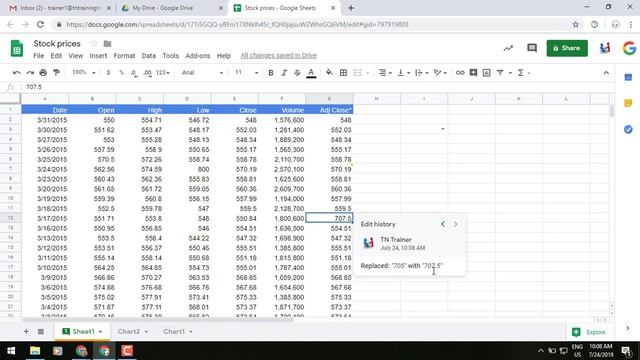The image size is (640, 360).
Task: Open the Functions sigma dropdown
Action: [x=523, y=73]
